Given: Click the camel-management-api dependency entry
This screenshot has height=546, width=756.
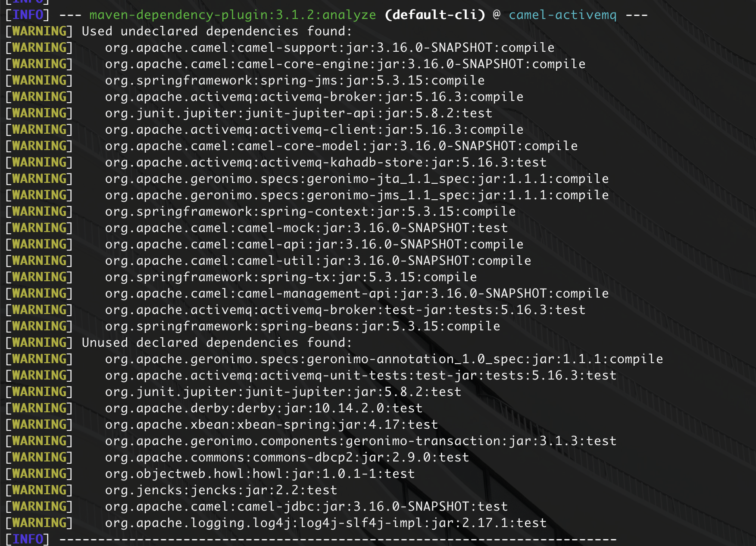Looking at the screenshot, I should click(356, 294).
